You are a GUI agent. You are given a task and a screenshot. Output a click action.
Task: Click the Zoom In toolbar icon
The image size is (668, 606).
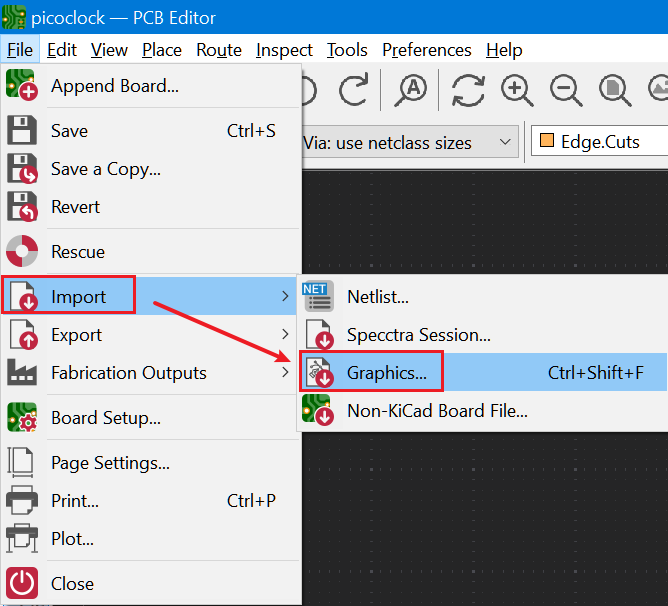click(517, 90)
